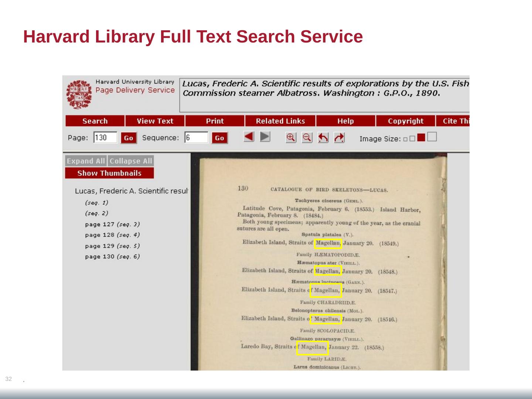Open the Copyright tab

tap(406, 121)
